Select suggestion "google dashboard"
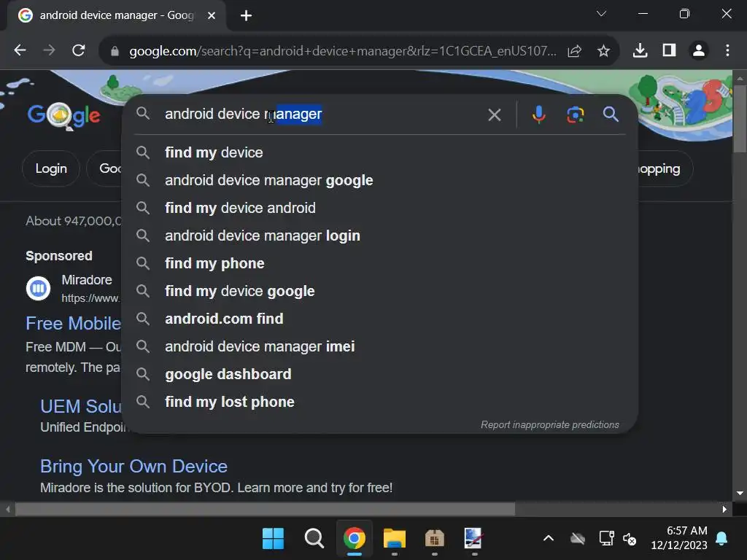Viewport: 747px width, 560px height. [x=379, y=374]
